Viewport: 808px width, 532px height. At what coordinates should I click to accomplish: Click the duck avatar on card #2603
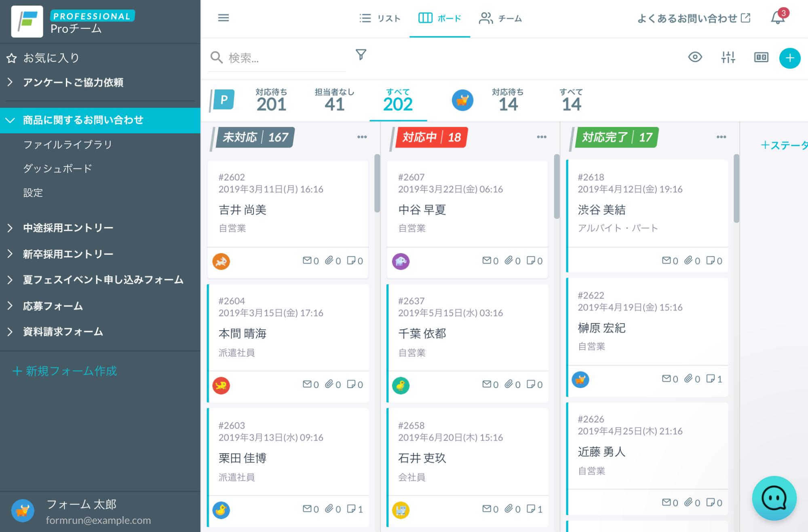221,510
